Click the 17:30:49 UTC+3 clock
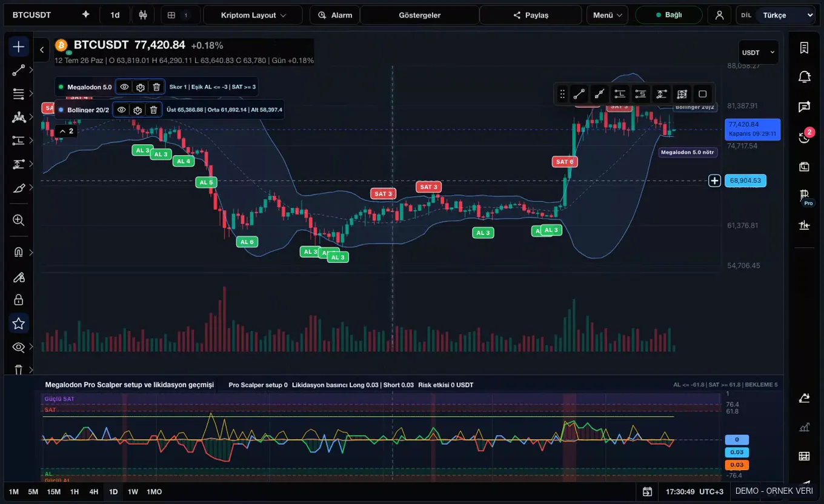The width and height of the screenshot is (824, 504). tap(694, 491)
